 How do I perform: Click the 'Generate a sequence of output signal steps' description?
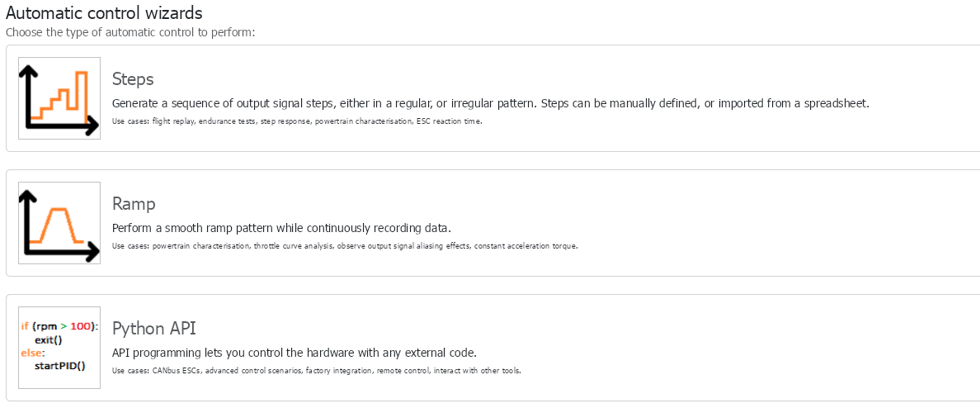click(x=490, y=104)
